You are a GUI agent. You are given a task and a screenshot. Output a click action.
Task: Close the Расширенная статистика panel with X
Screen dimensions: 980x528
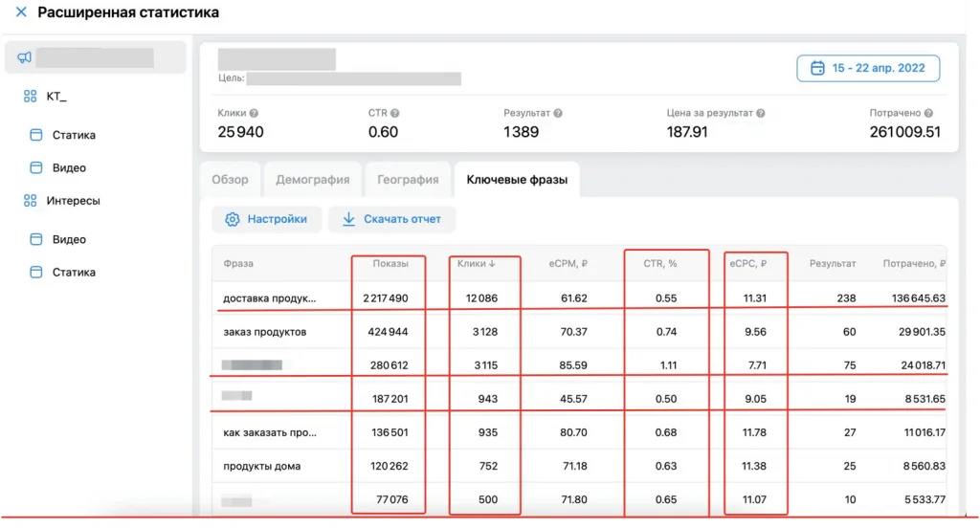point(21,13)
